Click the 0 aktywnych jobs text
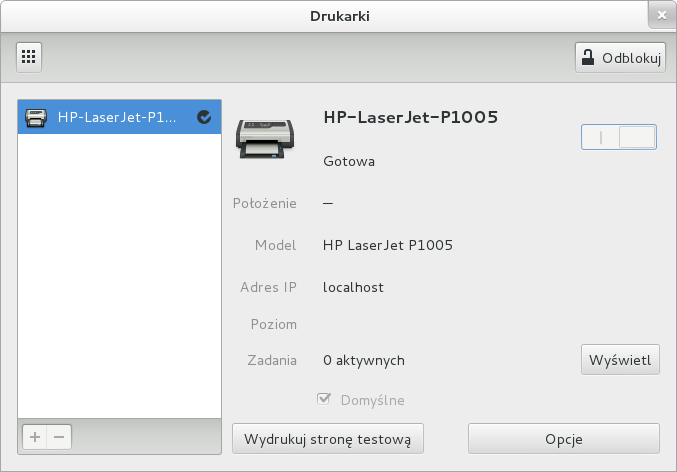 [364, 360]
